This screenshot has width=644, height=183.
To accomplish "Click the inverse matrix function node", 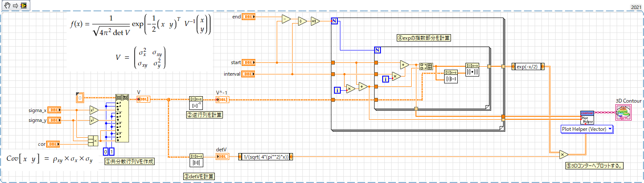I will point(196,103).
